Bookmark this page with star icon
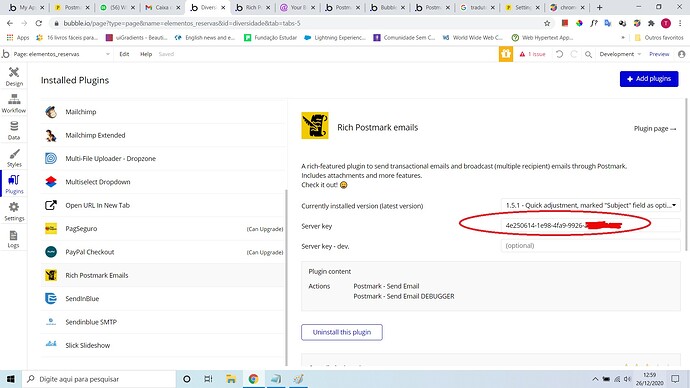This screenshot has width=690, height=388. pyautogui.click(x=547, y=23)
